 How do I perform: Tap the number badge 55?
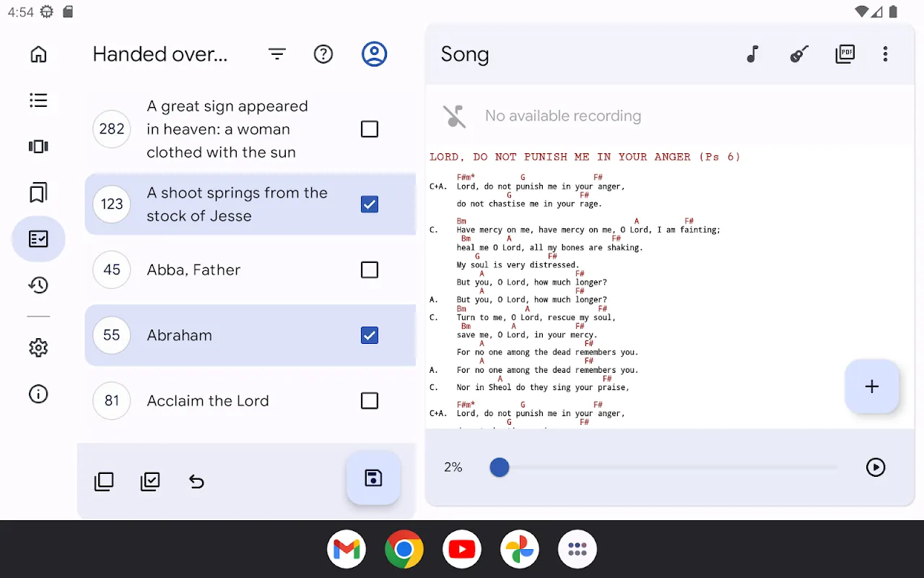point(112,335)
